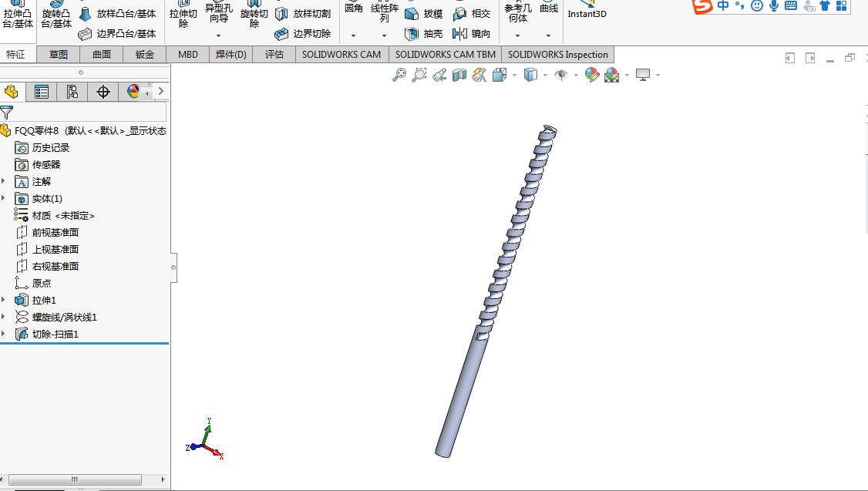Open the Reference Geometry (参考几何体) dropdown arrow
Viewport: 868px width, 491px height.
coord(517,35)
